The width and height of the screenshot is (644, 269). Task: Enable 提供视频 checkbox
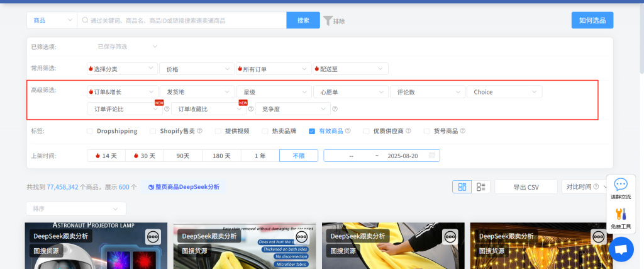pyautogui.click(x=218, y=131)
